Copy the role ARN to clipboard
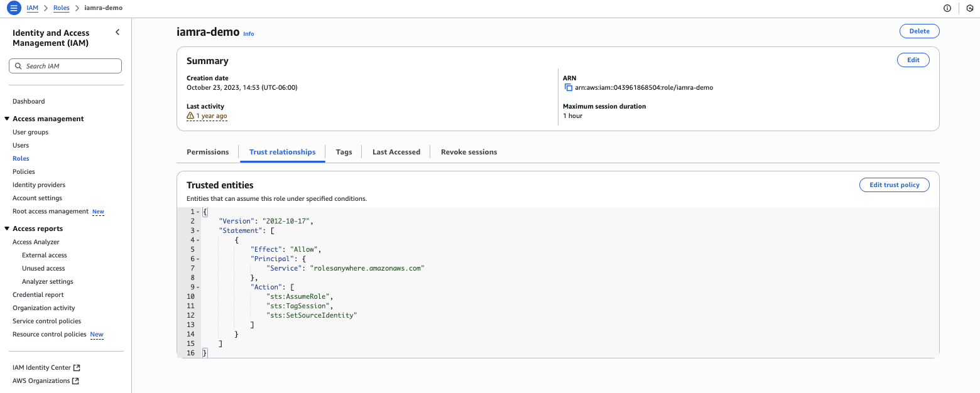 [x=569, y=87]
